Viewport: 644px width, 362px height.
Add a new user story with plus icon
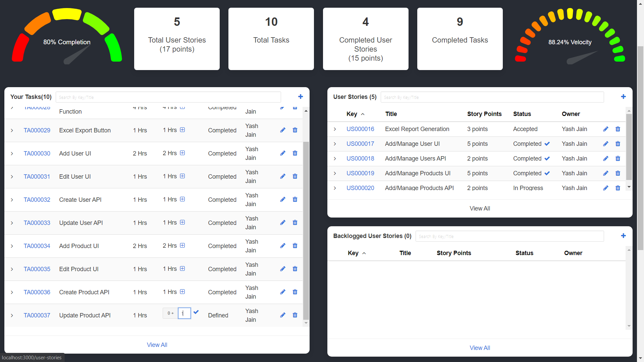623,97
